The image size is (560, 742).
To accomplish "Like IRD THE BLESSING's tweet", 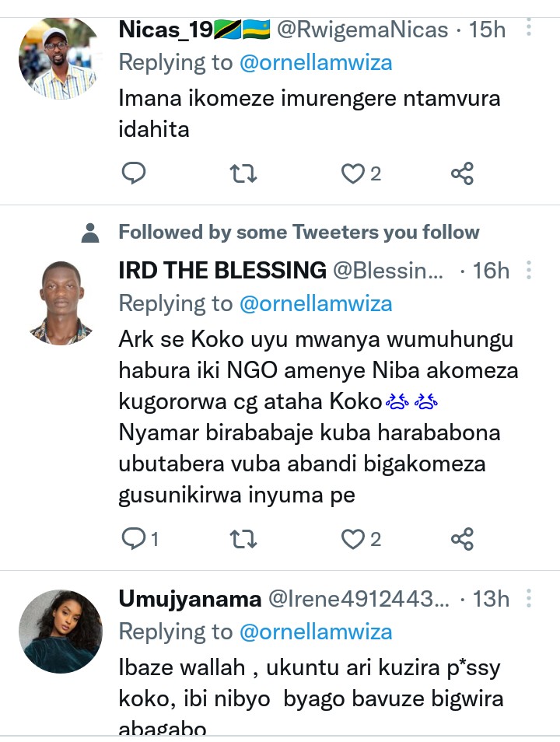I will (353, 538).
